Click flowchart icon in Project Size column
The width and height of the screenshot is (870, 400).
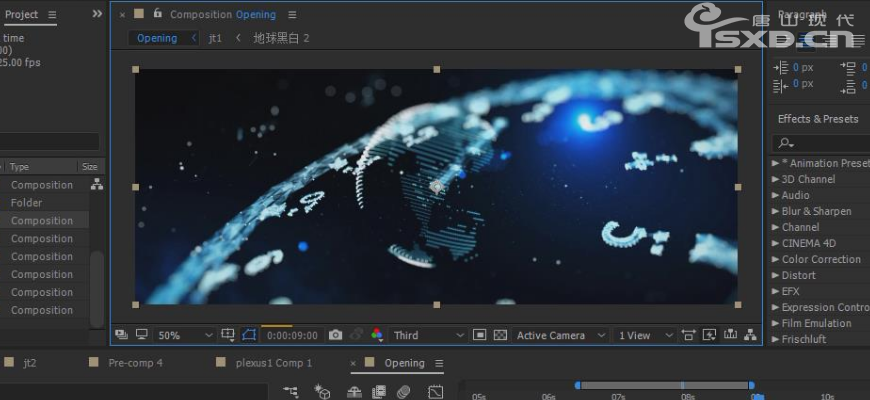(x=97, y=185)
